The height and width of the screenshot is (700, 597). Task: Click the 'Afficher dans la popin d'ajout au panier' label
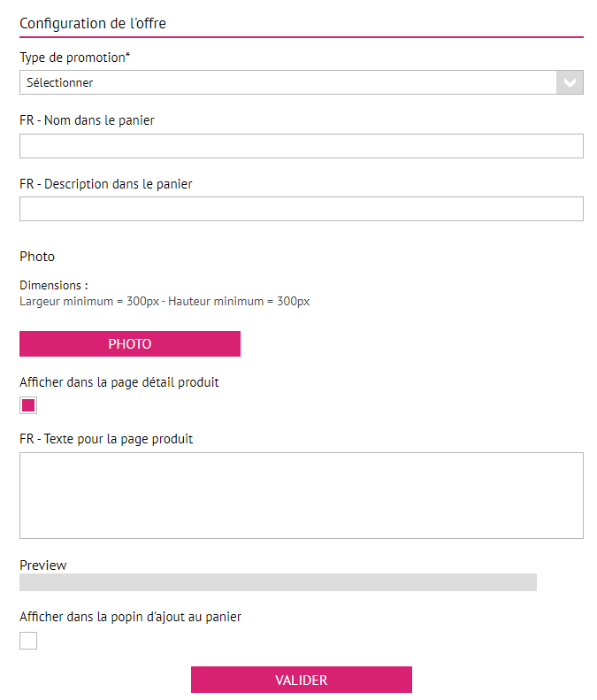(130, 617)
